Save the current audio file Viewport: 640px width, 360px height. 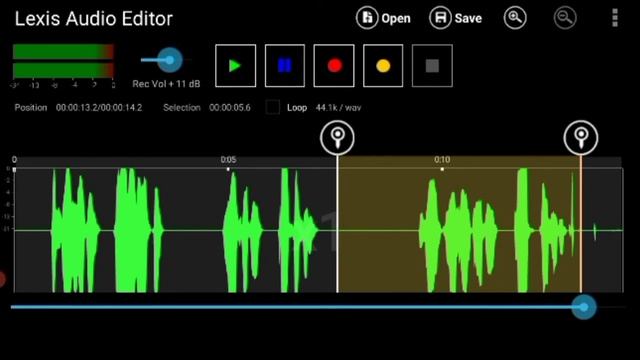pos(456,18)
